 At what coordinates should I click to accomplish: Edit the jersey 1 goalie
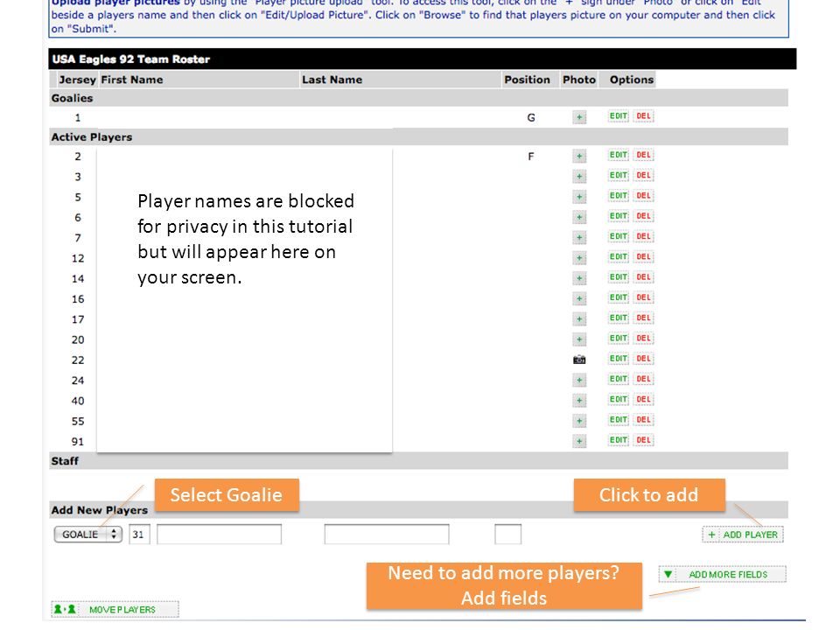(619, 116)
